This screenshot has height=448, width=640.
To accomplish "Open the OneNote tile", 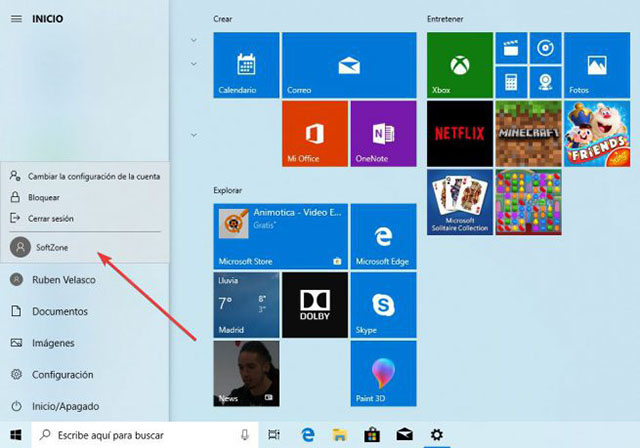I will [x=383, y=134].
